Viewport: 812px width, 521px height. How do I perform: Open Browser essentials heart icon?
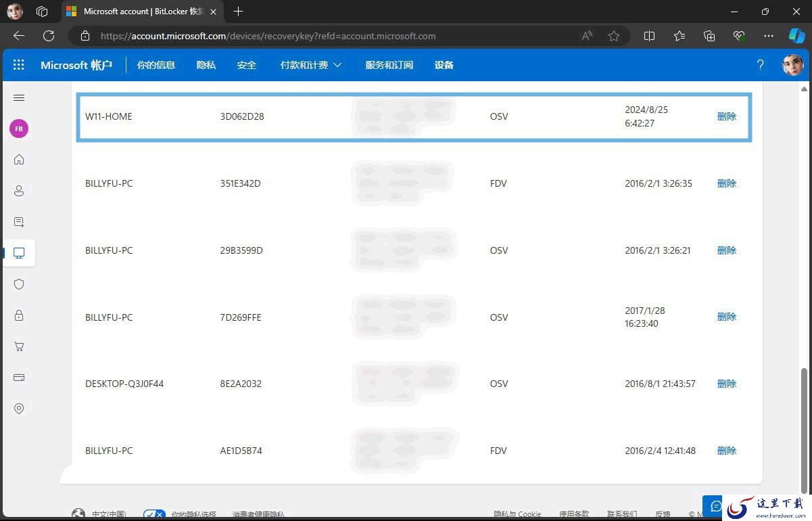click(x=739, y=36)
